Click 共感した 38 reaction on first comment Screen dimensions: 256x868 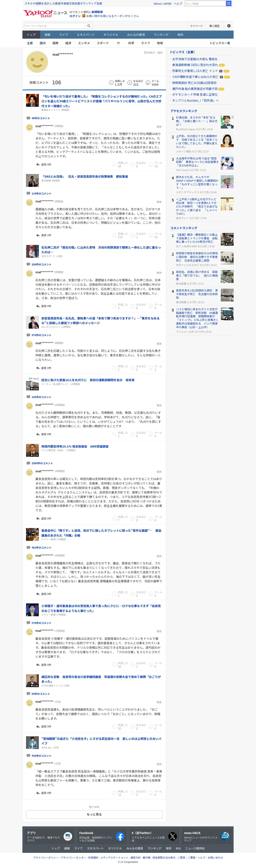114,164
